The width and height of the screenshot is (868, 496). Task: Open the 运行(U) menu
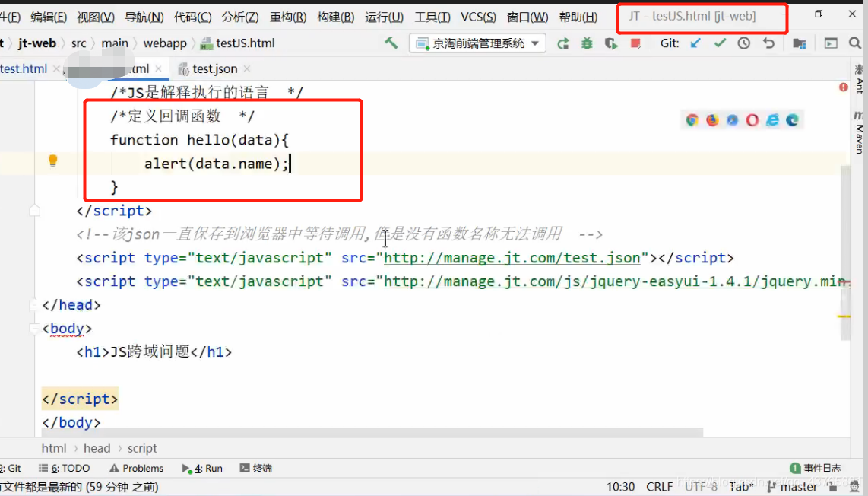pyautogui.click(x=384, y=17)
